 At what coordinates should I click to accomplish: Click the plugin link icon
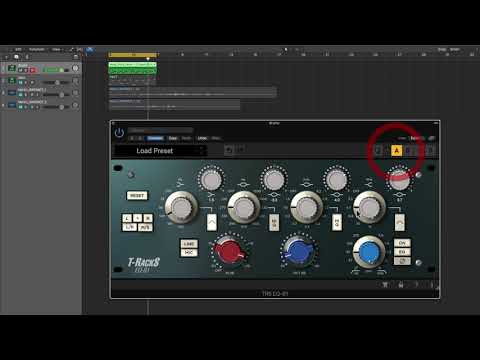pyautogui.click(x=431, y=138)
